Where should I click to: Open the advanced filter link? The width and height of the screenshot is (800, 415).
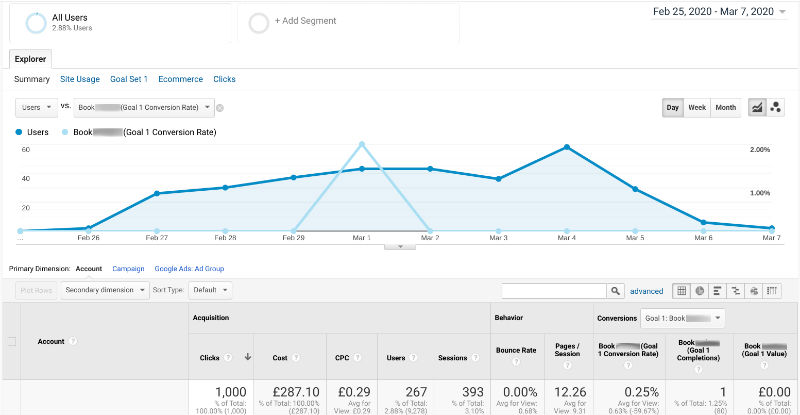tap(646, 291)
